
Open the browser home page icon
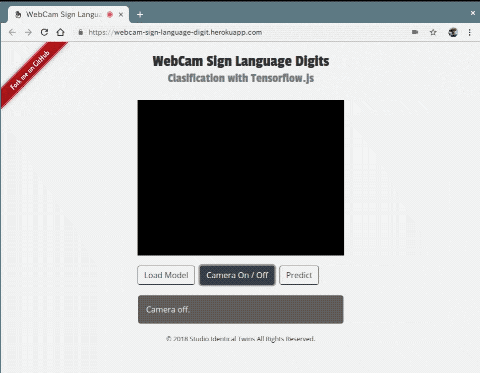coord(60,32)
